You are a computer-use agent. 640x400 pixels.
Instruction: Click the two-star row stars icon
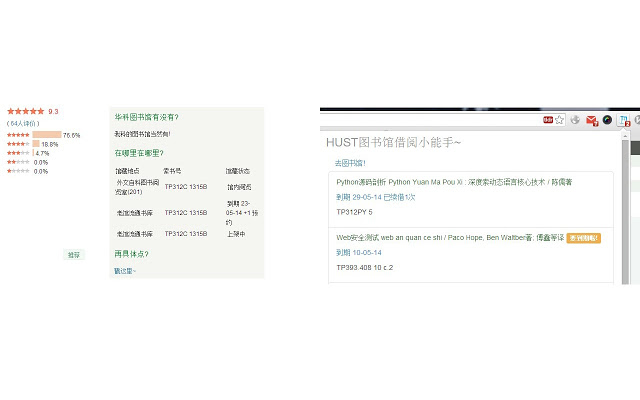(x=18, y=162)
